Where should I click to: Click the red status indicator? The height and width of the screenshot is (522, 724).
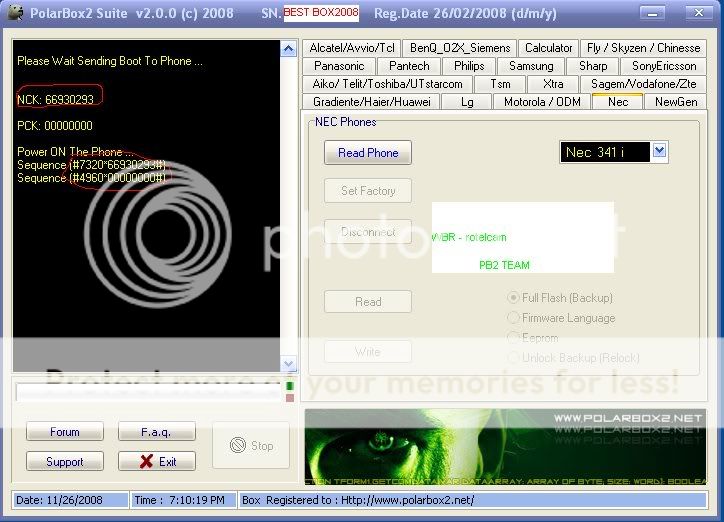tap(290, 398)
